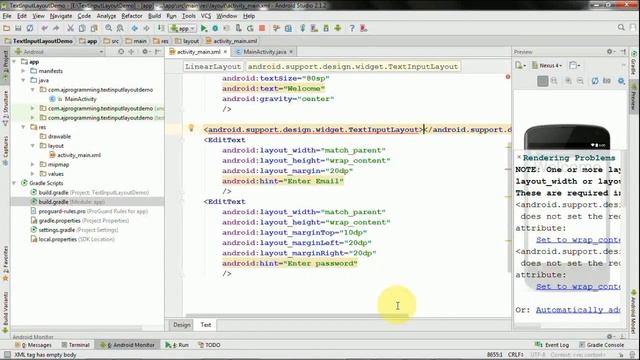The width and height of the screenshot is (640, 360).
Task: Expand the values folder
Action: [33, 174]
